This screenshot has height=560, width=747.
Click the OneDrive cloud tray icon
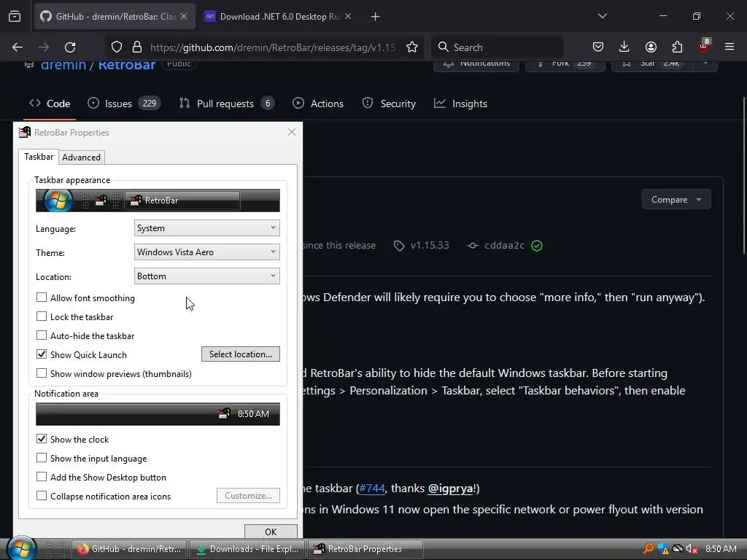[x=678, y=548]
